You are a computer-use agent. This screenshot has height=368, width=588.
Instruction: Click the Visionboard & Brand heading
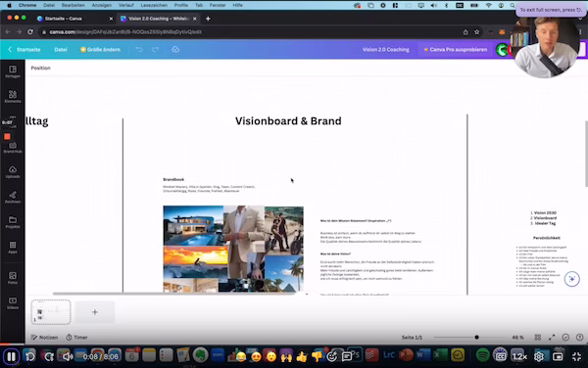(x=288, y=121)
